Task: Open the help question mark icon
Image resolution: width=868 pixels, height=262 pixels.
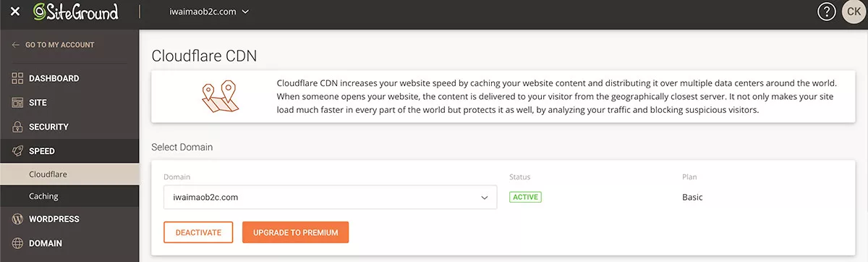Action: 827,12
